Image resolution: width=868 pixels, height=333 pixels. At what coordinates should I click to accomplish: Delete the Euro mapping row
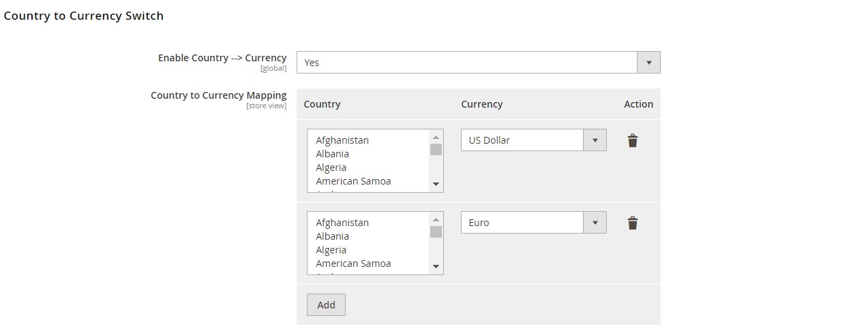pos(633,223)
